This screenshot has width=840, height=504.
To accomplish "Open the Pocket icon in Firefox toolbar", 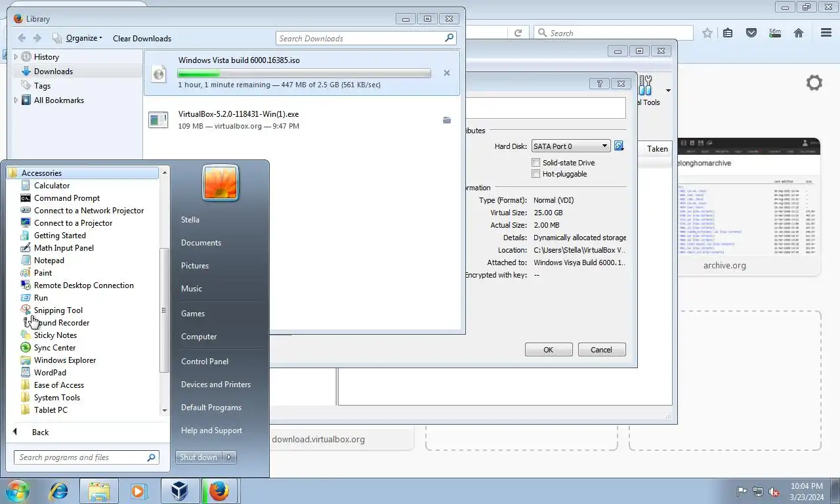I will click(751, 33).
